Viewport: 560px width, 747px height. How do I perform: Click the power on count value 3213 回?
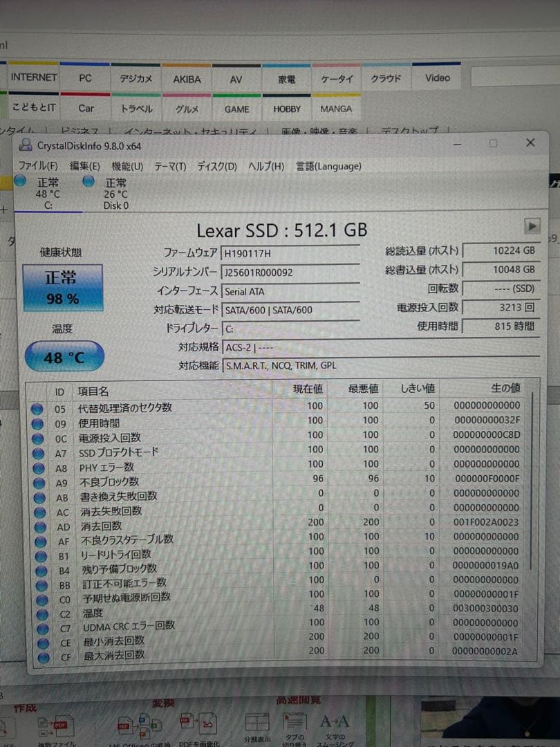point(501,307)
